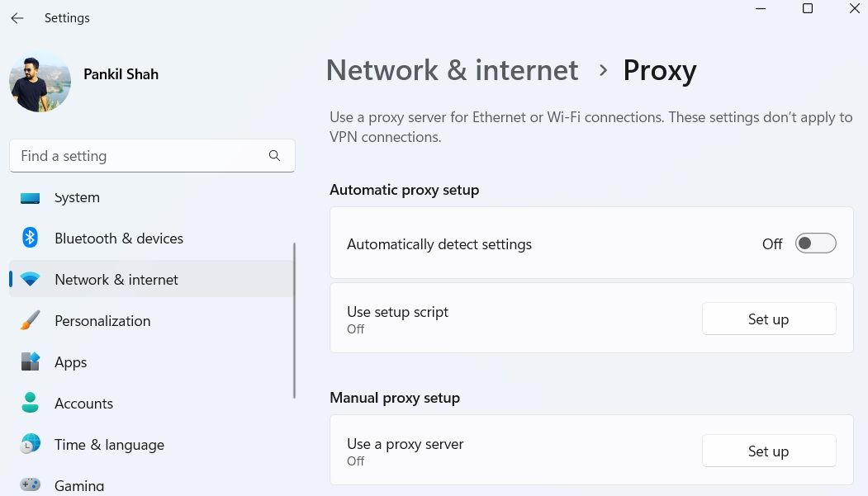Click the Pankil Shah profile picture
The image size is (868, 496).
pyautogui.click(x=40, y=81)
